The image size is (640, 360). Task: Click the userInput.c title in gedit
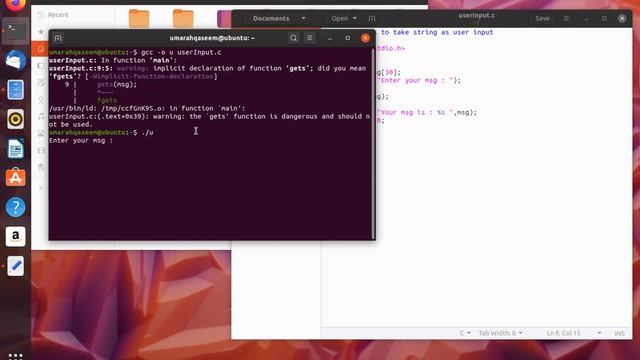(476, 16)
